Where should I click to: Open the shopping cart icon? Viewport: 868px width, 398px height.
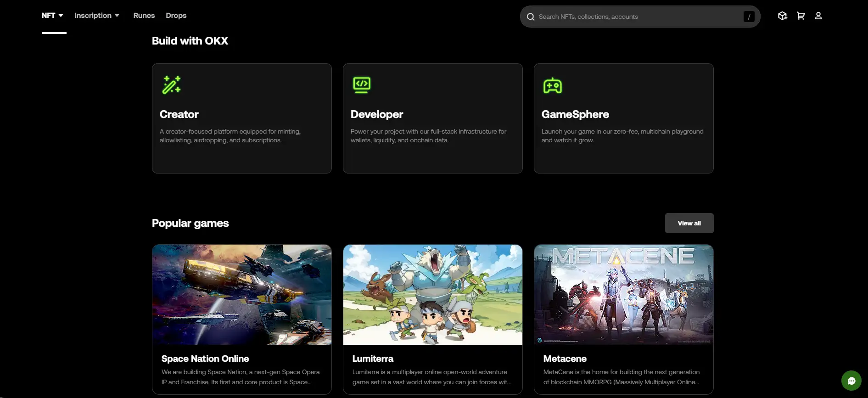tap(801, 16)
